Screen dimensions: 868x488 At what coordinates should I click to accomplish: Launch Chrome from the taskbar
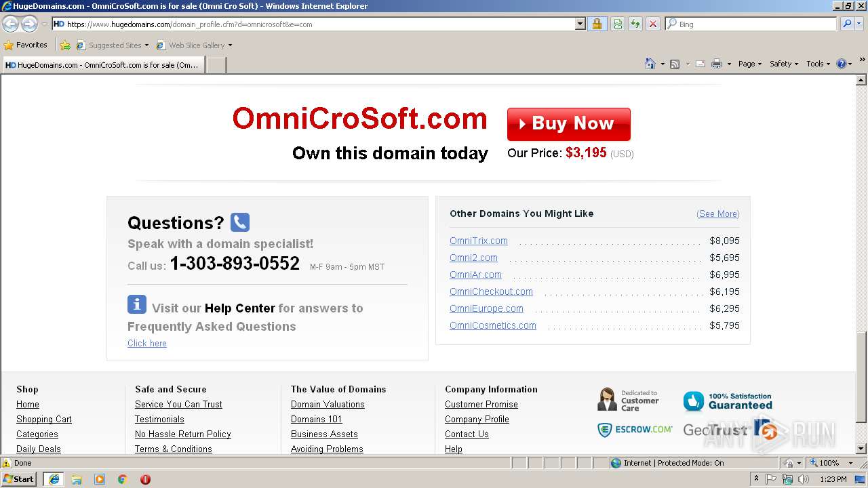122,479
